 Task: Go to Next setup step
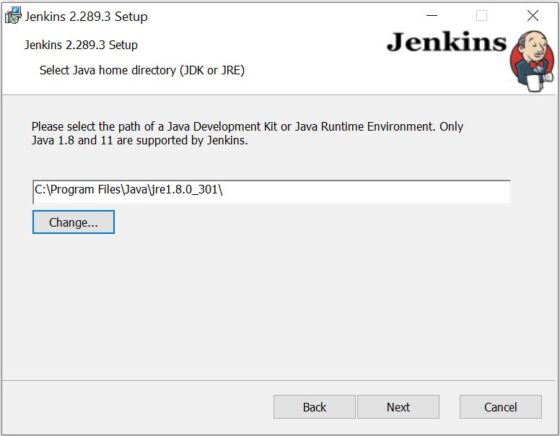point(398,407)
